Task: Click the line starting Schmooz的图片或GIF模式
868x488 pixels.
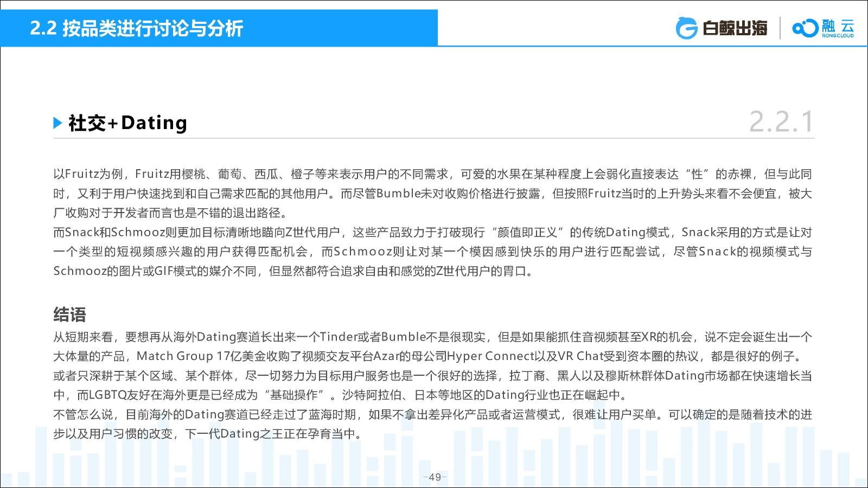Action: [x=293, y=271]
